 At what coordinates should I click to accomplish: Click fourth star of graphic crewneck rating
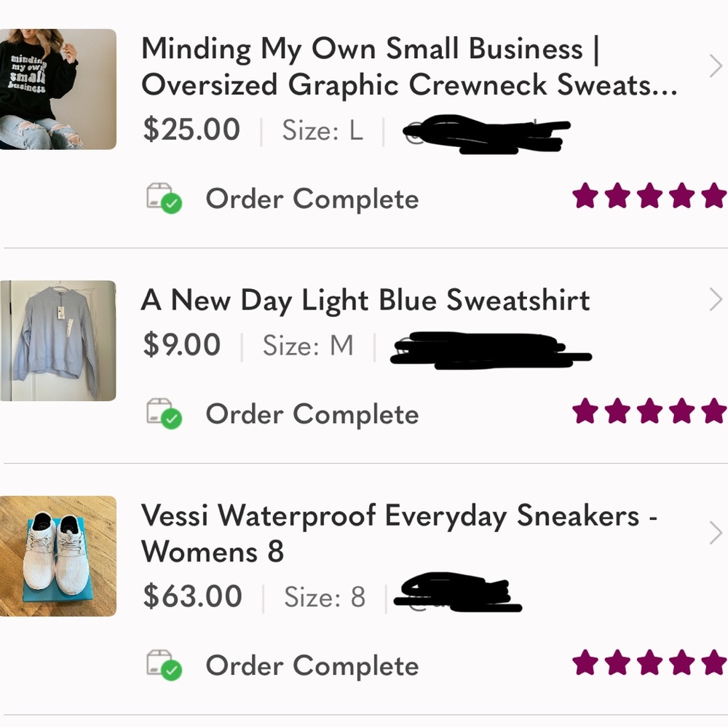click(681, 196)
